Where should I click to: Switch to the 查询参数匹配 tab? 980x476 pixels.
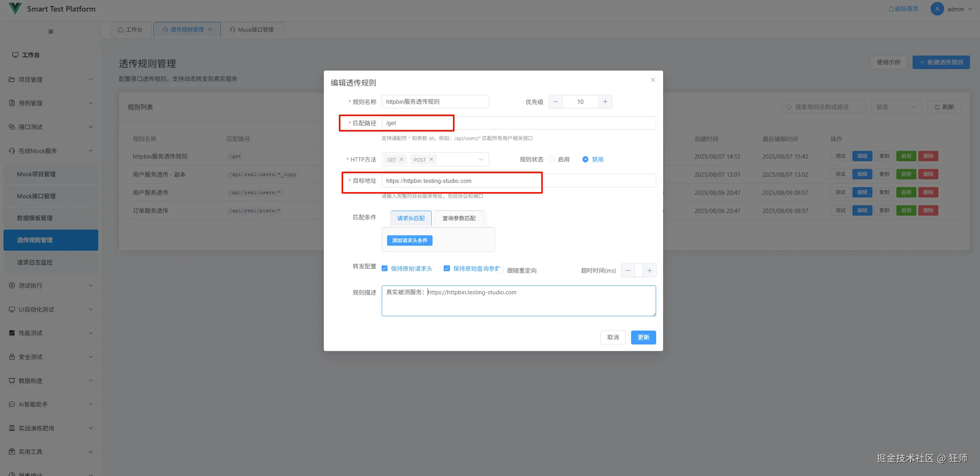[459, 218]
